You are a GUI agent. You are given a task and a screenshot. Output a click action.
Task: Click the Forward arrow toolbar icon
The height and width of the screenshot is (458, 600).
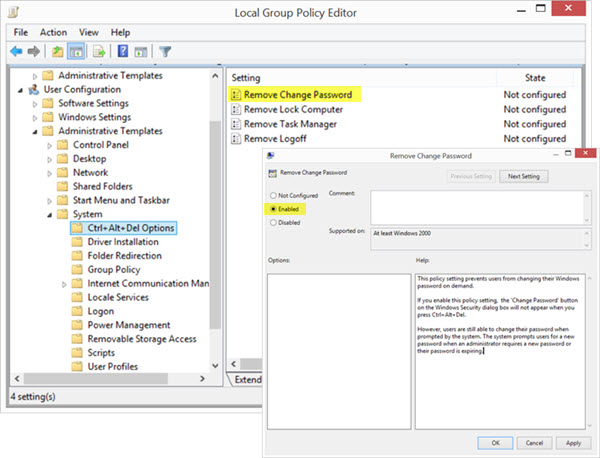tap(34, 51)
